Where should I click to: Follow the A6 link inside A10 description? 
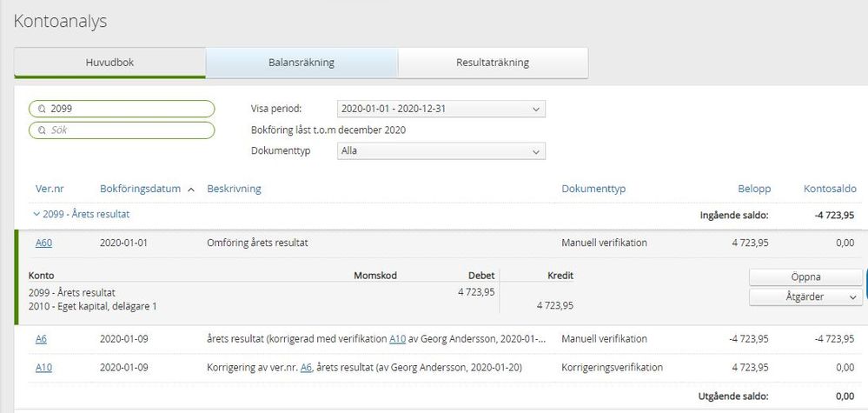pyautogui.click(x=306, y=367)
